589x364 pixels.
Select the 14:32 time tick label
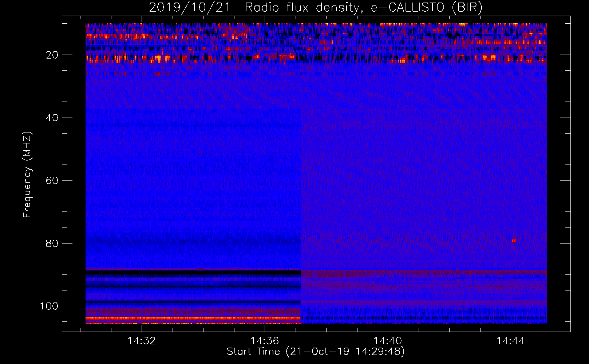[x=142, y=341]
